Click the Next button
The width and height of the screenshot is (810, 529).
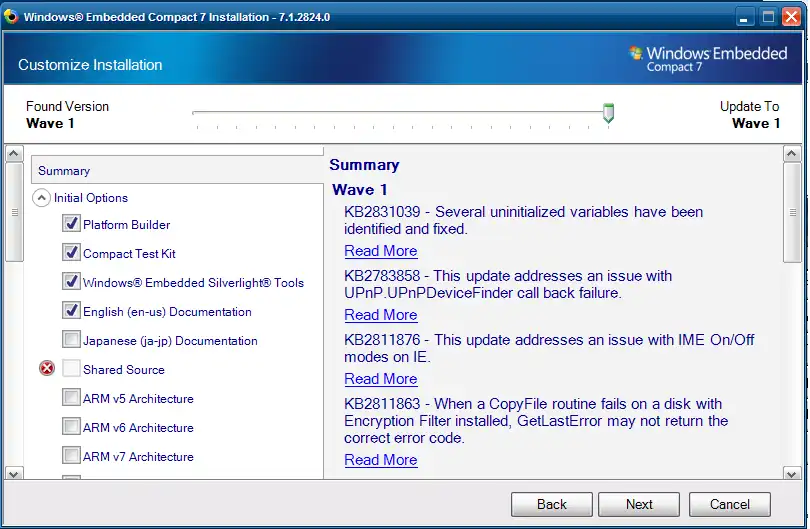click(639, 504)
